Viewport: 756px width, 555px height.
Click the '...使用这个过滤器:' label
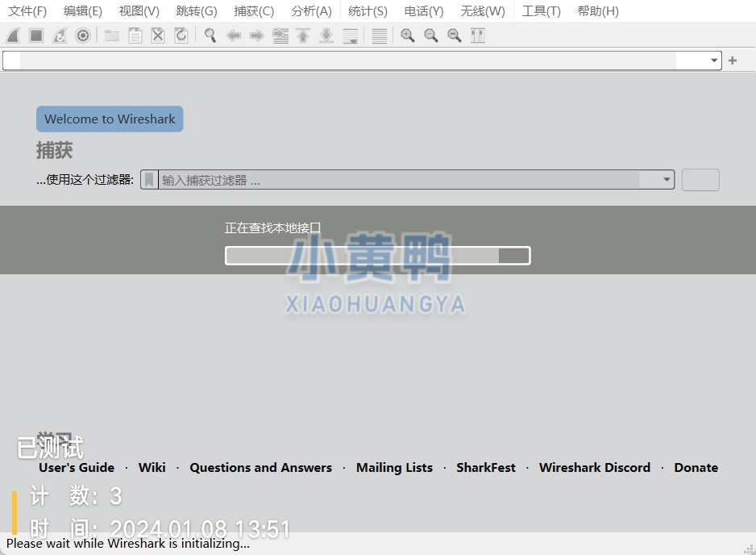click(85, 180)
